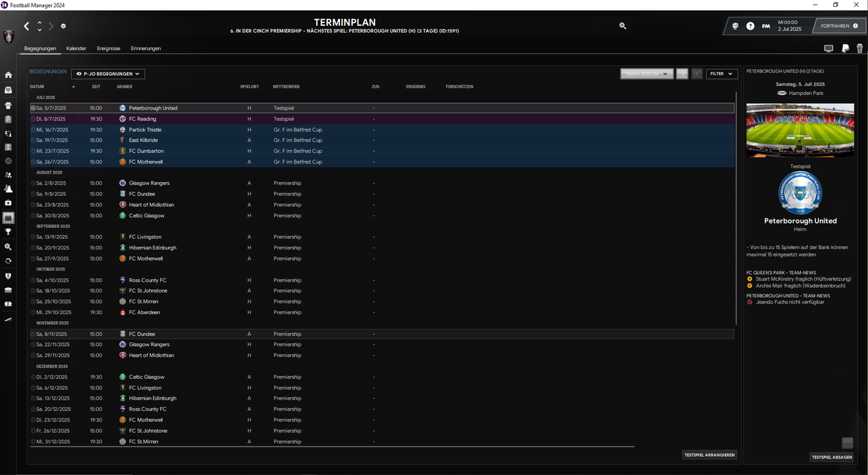This screenshot has width=868, height=475.
Task: Open the P-JO Begegnungen view dropdown
Action: tap(108, 74)
